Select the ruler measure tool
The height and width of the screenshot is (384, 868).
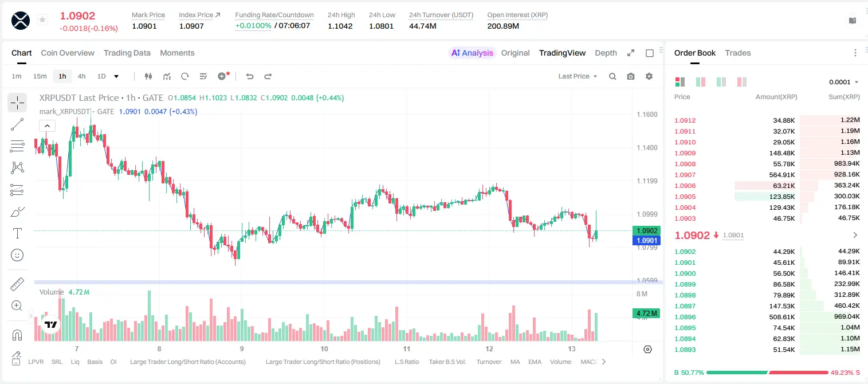17,284
